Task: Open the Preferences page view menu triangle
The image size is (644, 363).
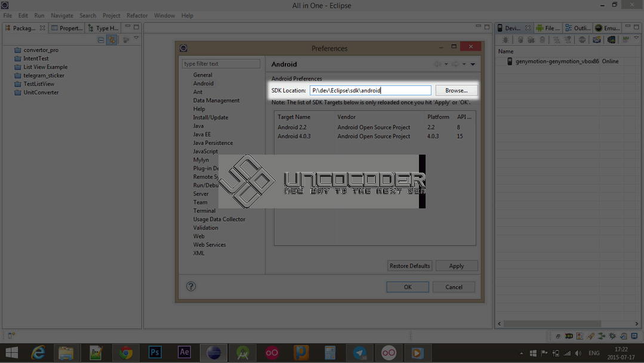Action: coord(473,64)
